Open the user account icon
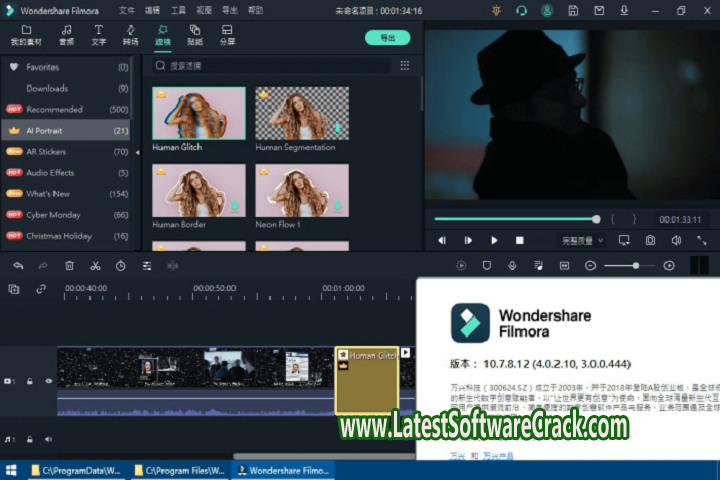The image size is (720, 480). pyautogui.click(x=547, y=11)
